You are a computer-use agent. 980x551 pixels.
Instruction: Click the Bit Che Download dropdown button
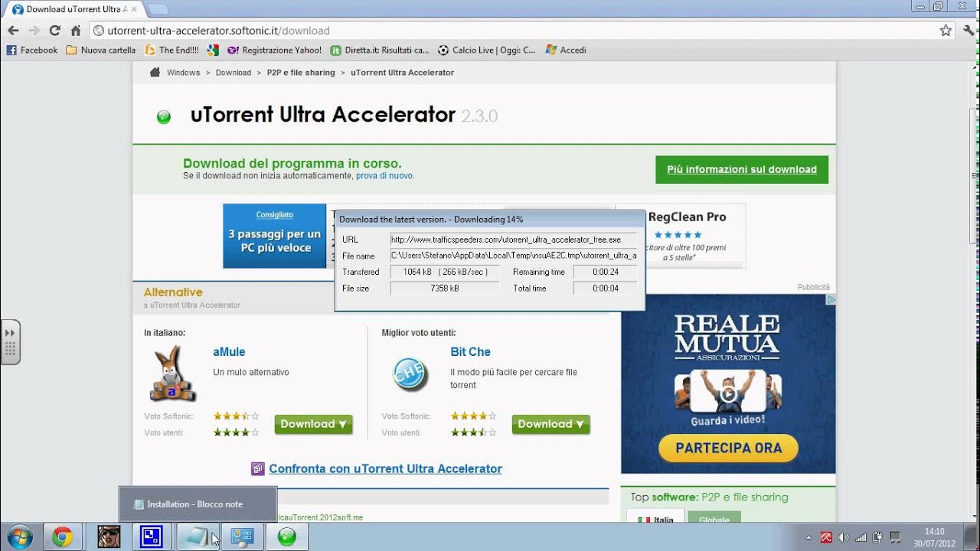click(551, 424)
